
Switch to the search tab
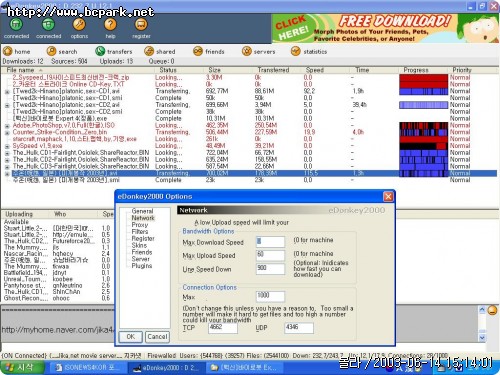[x=62, y=51]
